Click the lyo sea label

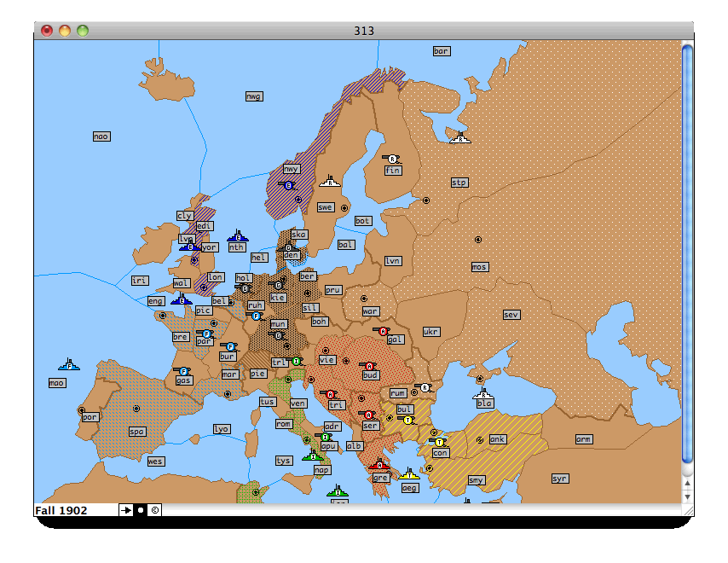221,429
